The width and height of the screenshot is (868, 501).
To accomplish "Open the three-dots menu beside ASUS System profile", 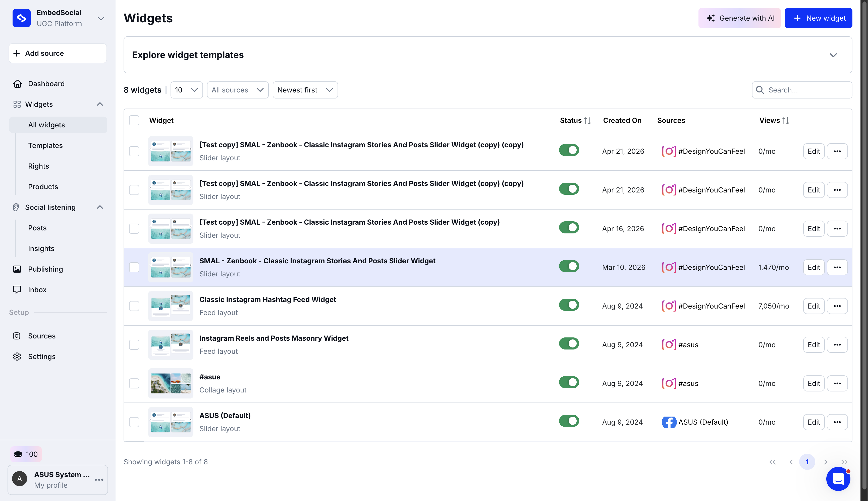I will point(99,480).
